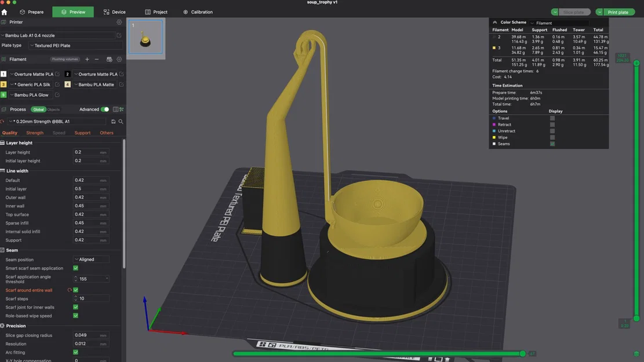Reset process preset changes with undo arrow
This screenshot has height=362, width=644.
point(2,122)
